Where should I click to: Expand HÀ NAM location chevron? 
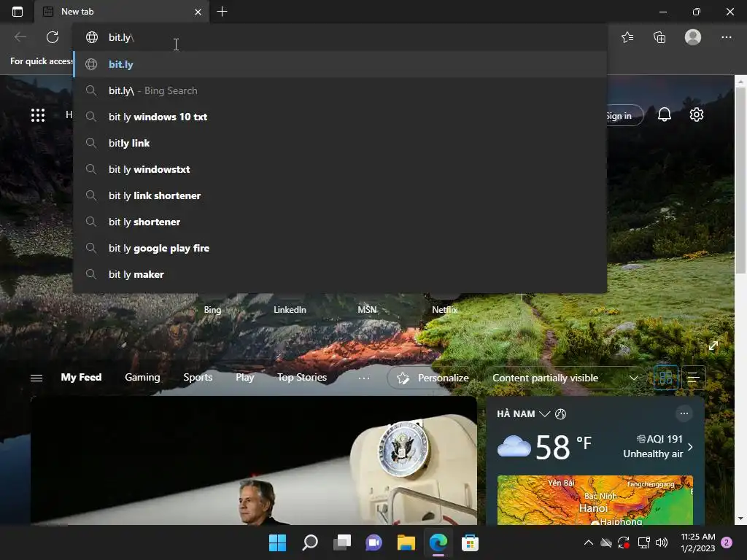tap(544, 414)
